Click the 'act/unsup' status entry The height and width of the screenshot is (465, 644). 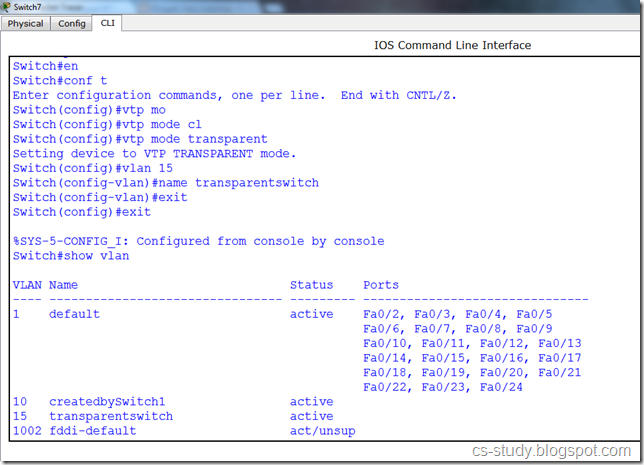pos(322,431)
